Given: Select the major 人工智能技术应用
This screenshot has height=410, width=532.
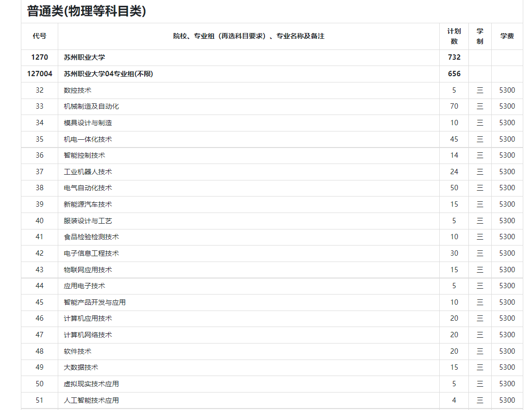Looking at the screenshot, I should [x=91, y=400].
